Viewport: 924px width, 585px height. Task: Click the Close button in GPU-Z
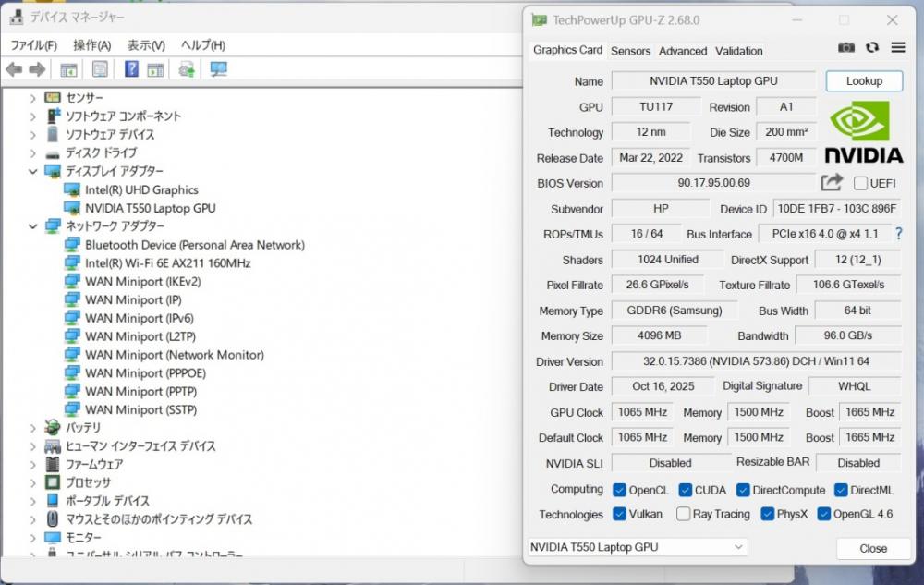[873, 548]
